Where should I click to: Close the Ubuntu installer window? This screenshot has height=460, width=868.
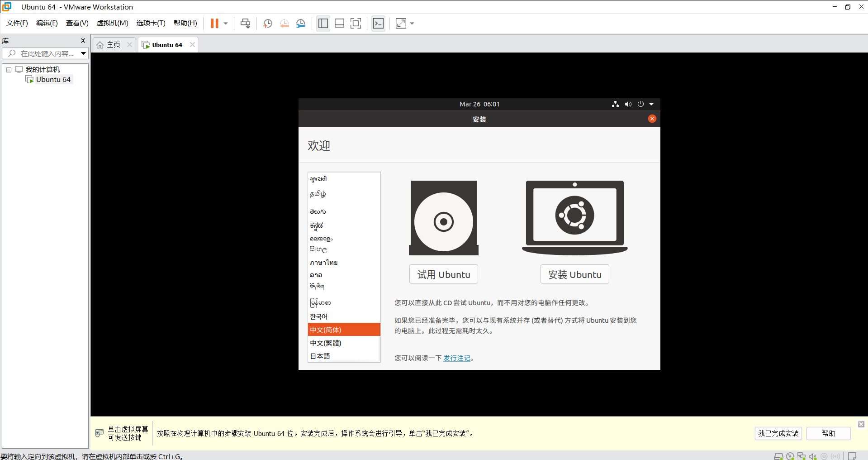(x=652, y=119)
